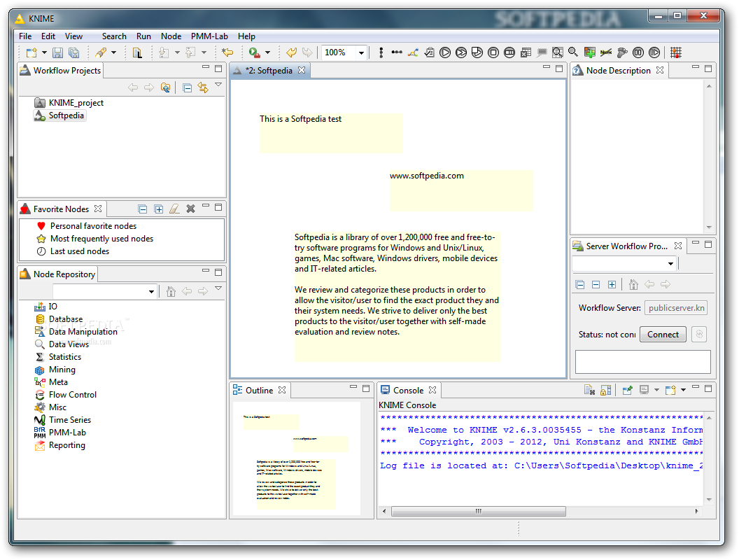Click the Clear Console icon
This screenshot has width=739, height=560.
[x=589, y=391]
